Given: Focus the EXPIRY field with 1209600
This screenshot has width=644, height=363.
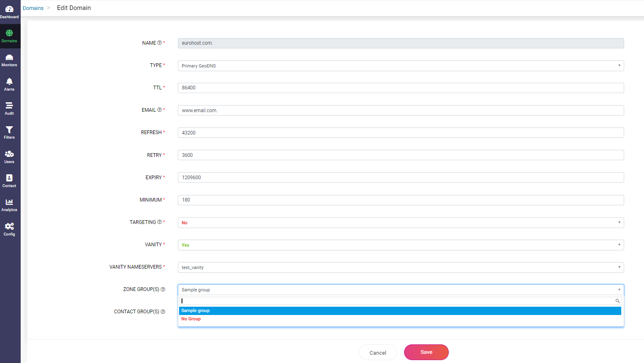Looking at the screenshot, I should click(x=401, y=177).
